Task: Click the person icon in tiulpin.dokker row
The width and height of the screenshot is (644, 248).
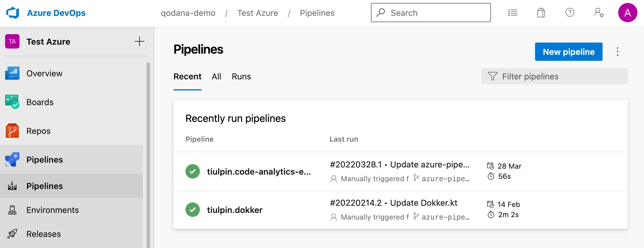Action: 333,217
